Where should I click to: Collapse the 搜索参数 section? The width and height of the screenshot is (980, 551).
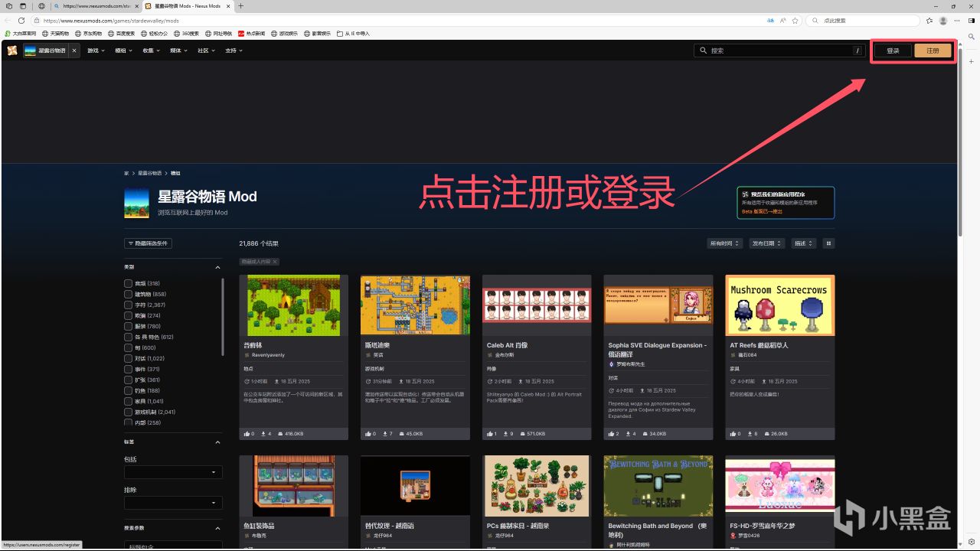click(x=217, y=528)
